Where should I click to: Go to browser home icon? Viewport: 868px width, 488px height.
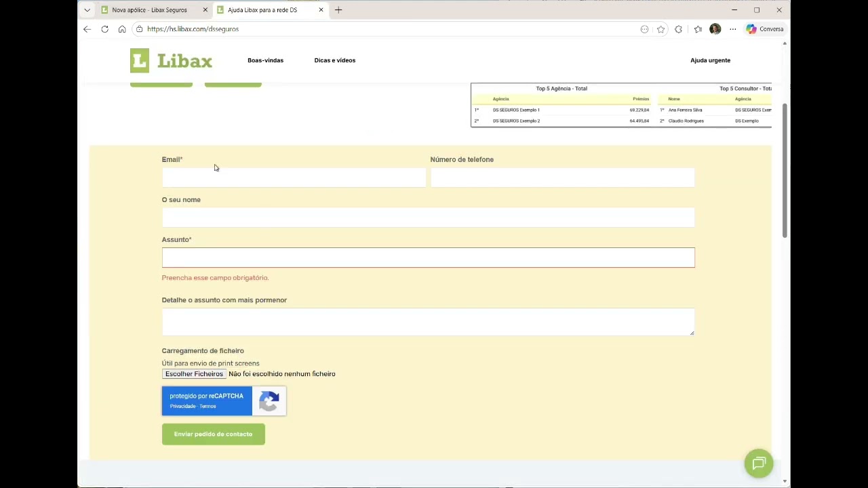pos(122,29)
